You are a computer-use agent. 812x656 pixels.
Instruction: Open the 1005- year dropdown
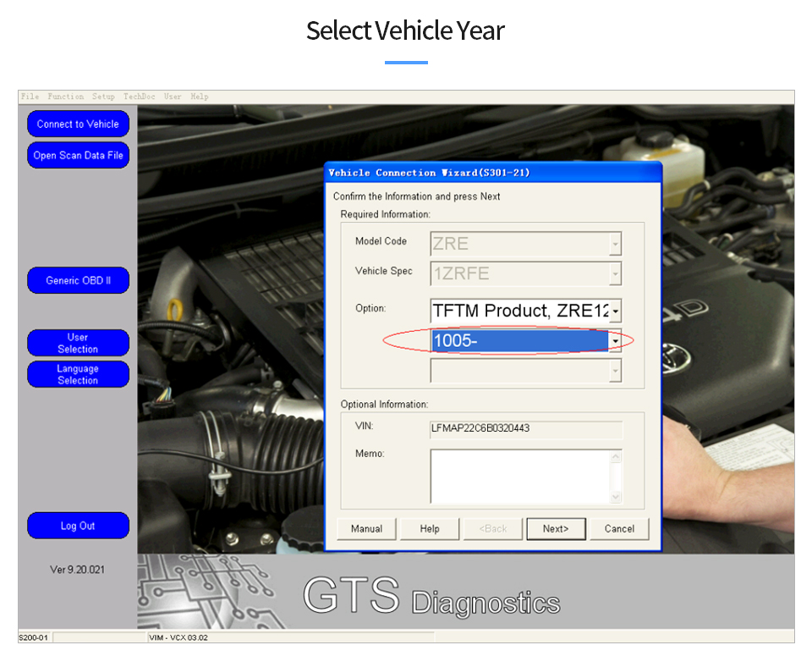point(615,340)
